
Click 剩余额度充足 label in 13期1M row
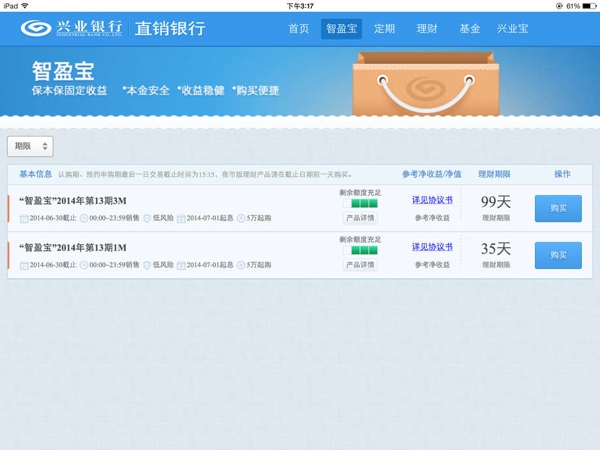click(x=360, y=240)
